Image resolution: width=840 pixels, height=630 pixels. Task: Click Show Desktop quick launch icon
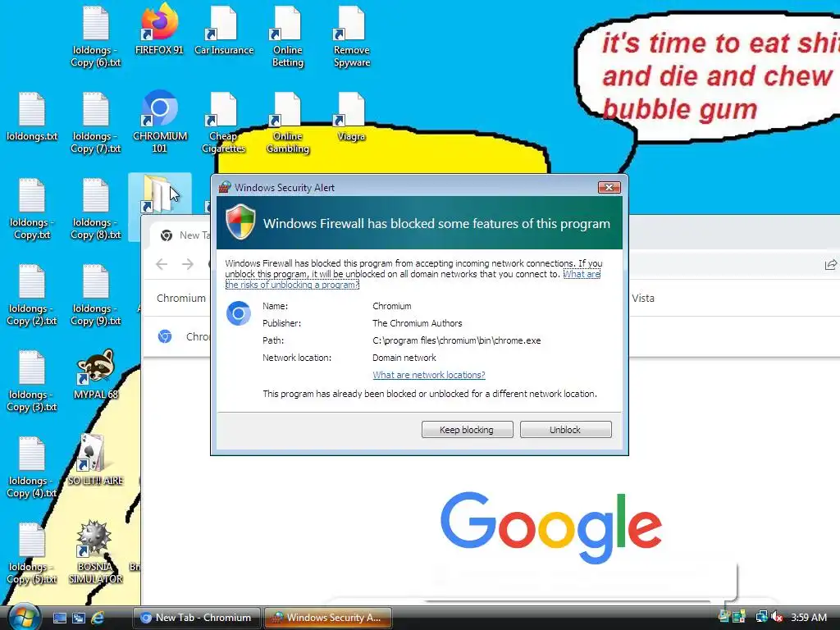tap(60, 618)
